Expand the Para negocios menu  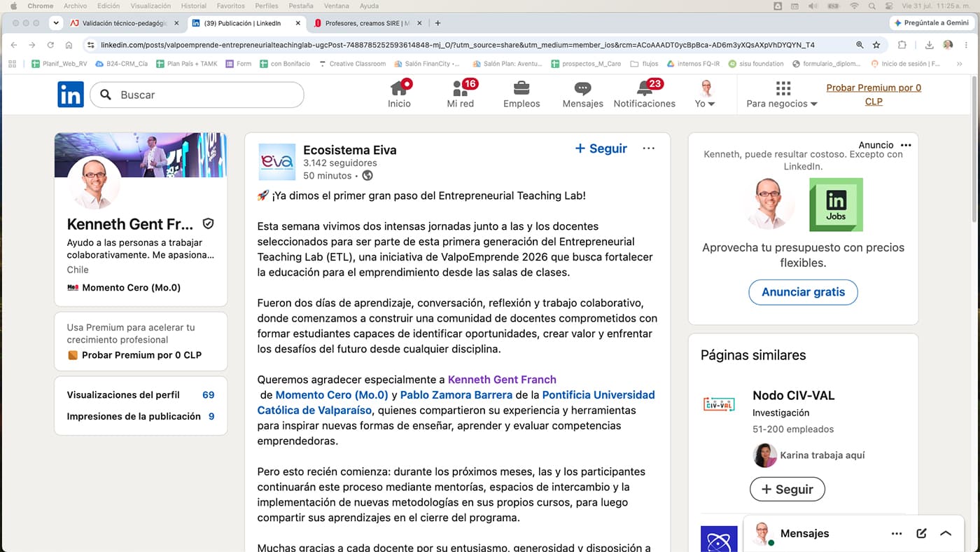tap(782, 95)
